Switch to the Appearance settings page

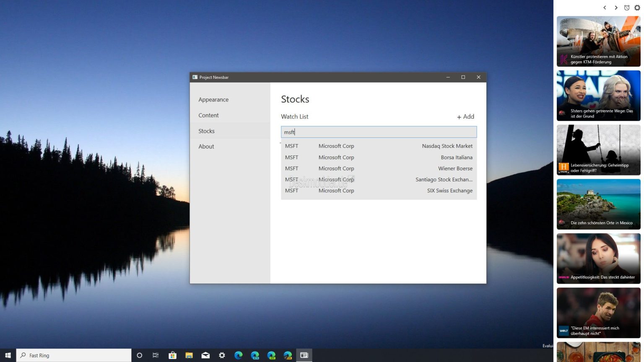click(x=213, y=100)
